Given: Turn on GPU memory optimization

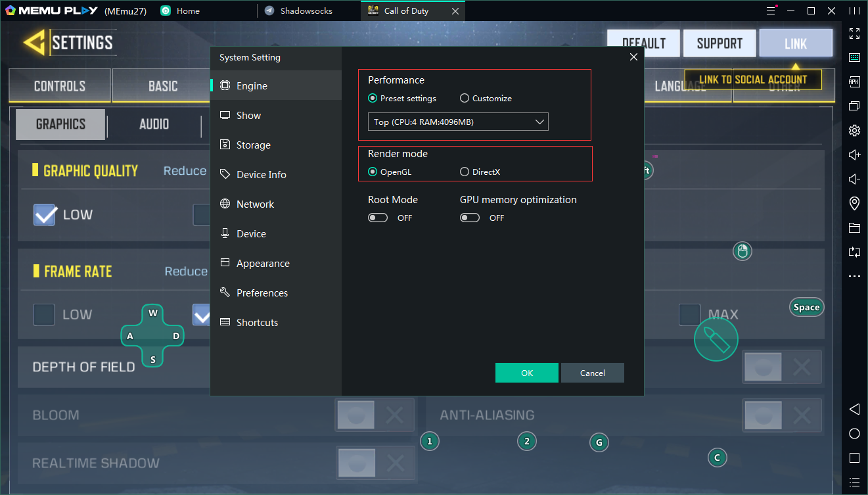Looking at the screenshot, I should pos(470,218).
